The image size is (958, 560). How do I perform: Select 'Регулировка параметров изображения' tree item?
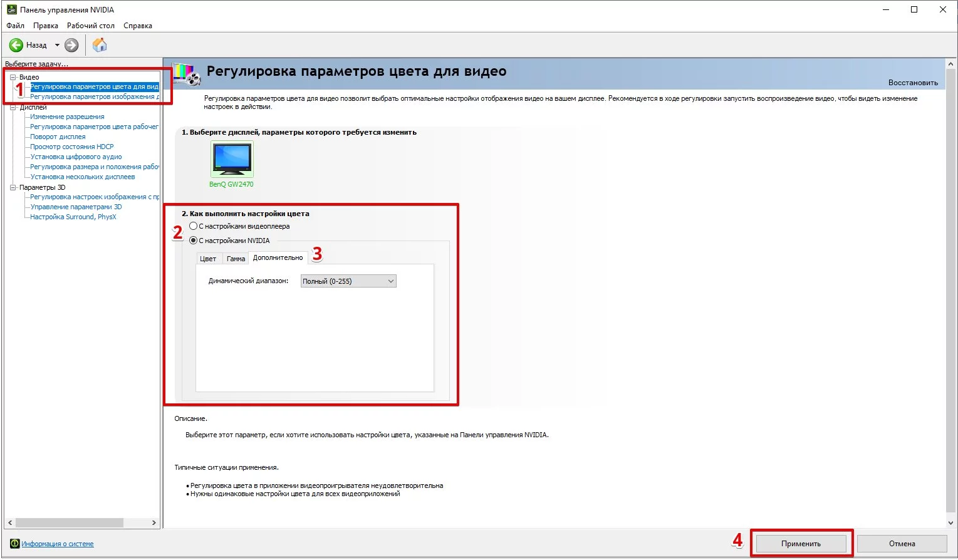coord(95,96)
